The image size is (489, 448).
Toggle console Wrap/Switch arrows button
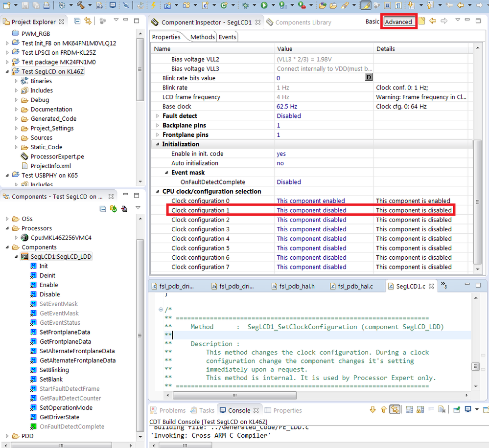395,409
